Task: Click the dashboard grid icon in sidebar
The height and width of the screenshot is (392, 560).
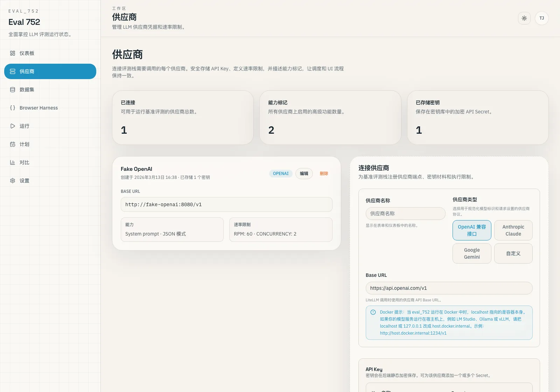Action: [x=13, y=53]
